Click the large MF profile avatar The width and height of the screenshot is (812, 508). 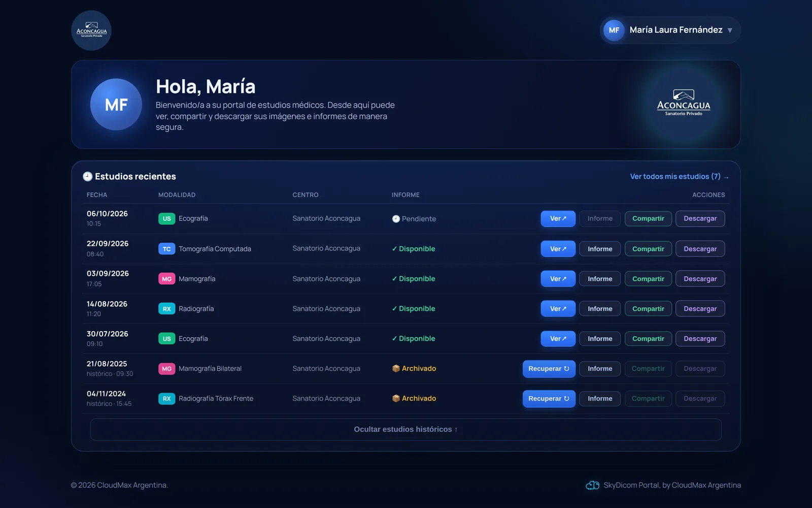pos(116,105)
